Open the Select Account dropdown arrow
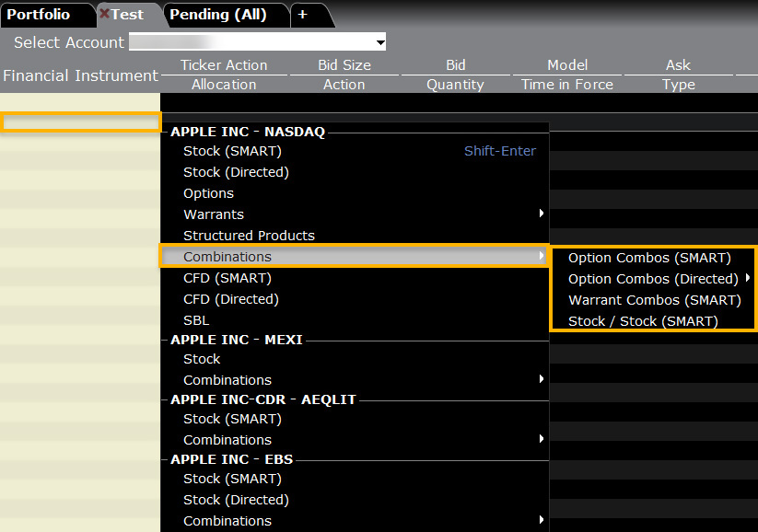This screenshot has height=532, width=758. tap(379, 42)
